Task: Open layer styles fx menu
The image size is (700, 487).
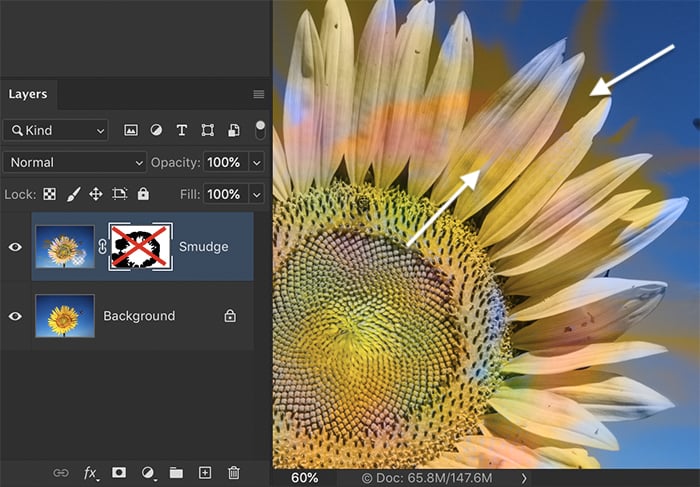Action: pyautogui.click(x=91, y=473)
